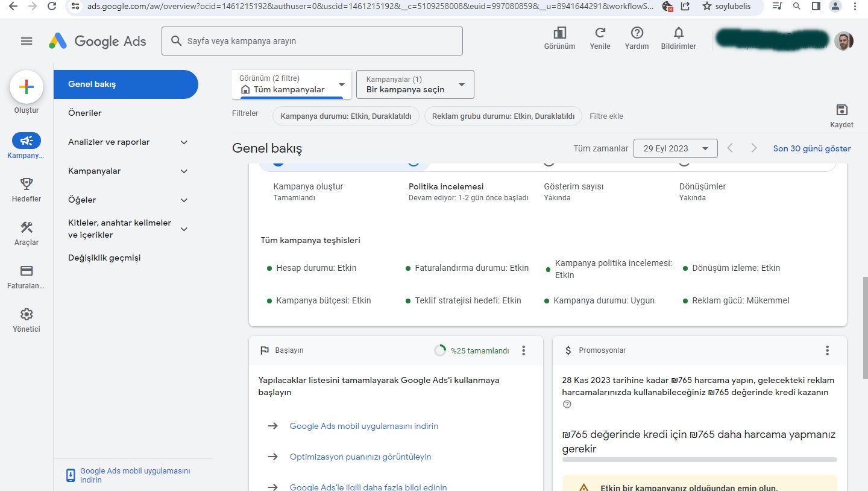This screenshot has height=491, width=868.
Task: Open the Görünüm appearance icon
Action: tap(559, 33)
